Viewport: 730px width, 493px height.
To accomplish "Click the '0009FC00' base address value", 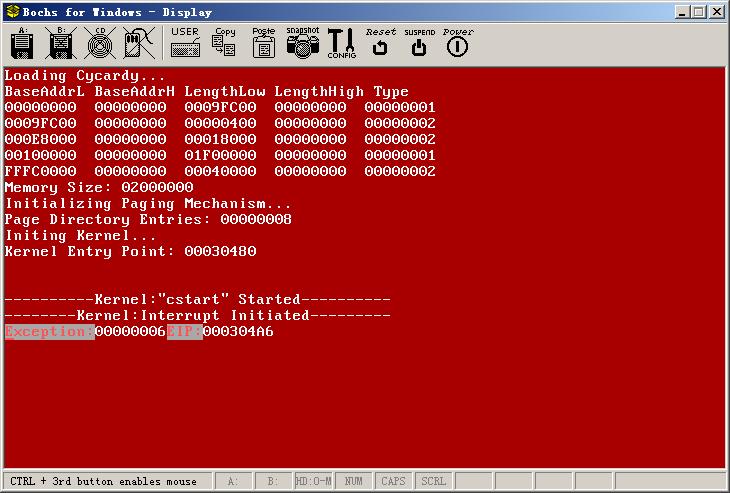I will click(x=41, y=123).
